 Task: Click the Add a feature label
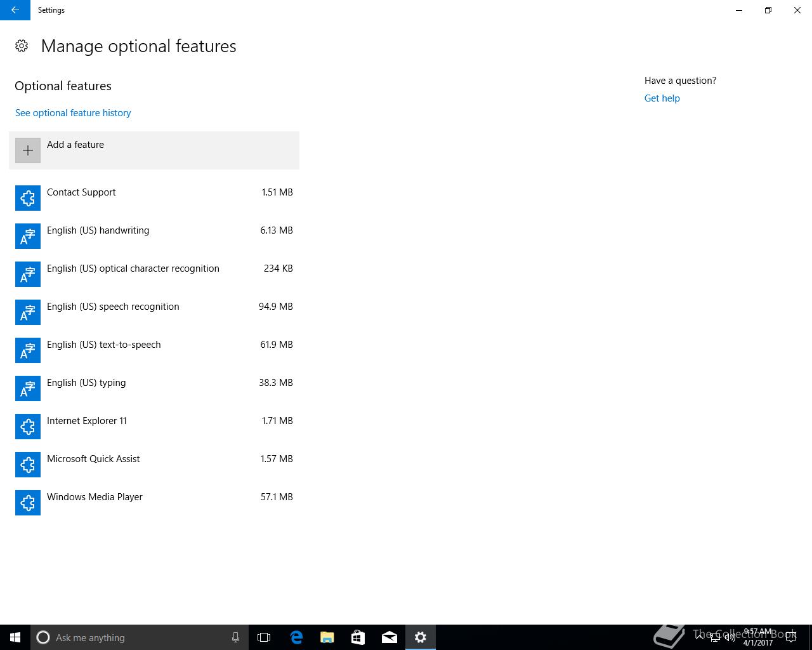click(75, 145)
